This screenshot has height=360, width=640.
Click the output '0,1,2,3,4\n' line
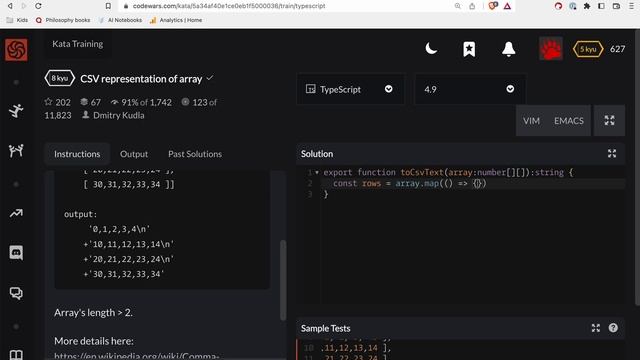click(119, 229)
